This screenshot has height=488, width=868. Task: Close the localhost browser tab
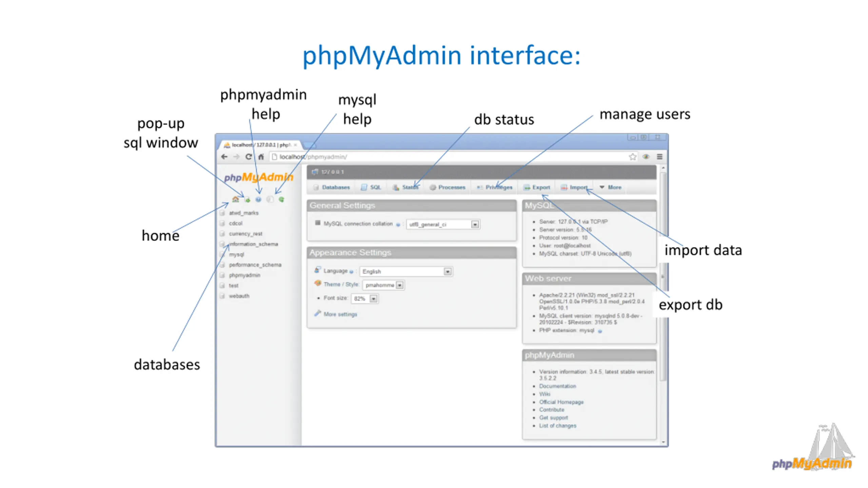295,145
